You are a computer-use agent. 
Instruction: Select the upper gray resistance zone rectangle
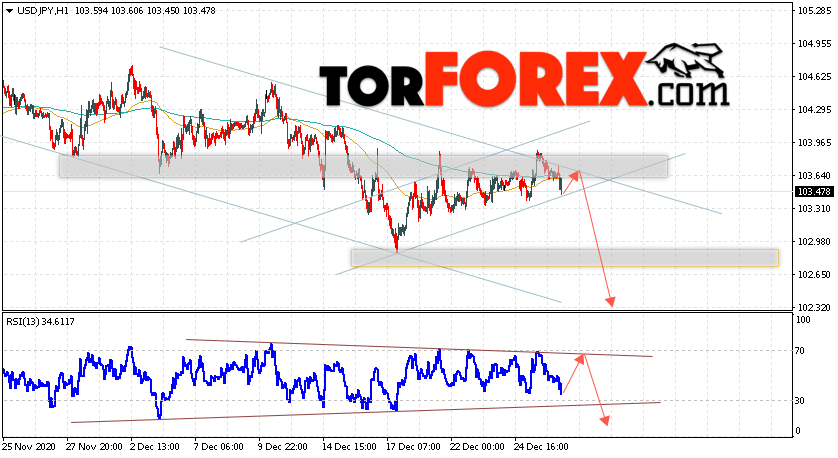pyautogui.click(x=363, y=166)
